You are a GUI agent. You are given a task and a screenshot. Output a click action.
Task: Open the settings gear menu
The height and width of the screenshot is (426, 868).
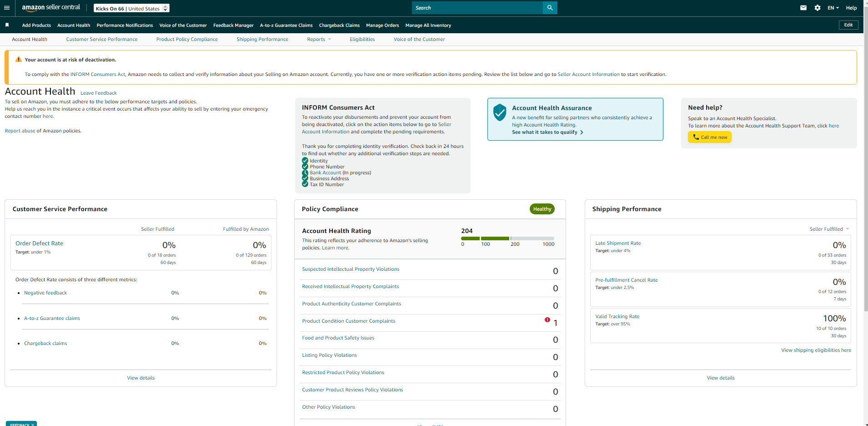click(818, 8)
